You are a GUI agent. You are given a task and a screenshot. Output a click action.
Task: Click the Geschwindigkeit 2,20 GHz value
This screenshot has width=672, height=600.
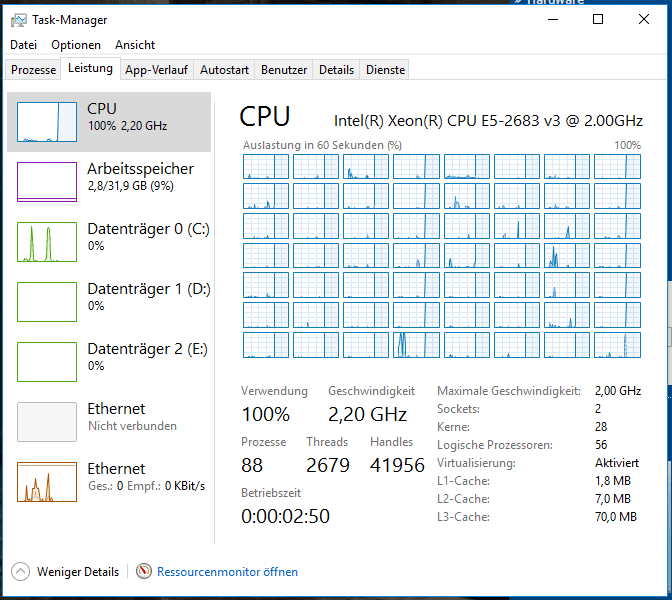click(367, 414)
